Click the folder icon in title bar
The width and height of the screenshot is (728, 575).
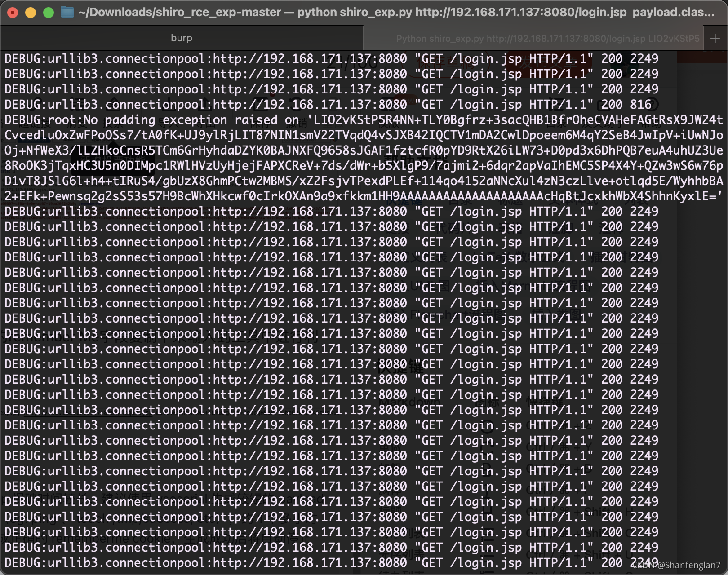pyautogui.click(x=67, y=12)
